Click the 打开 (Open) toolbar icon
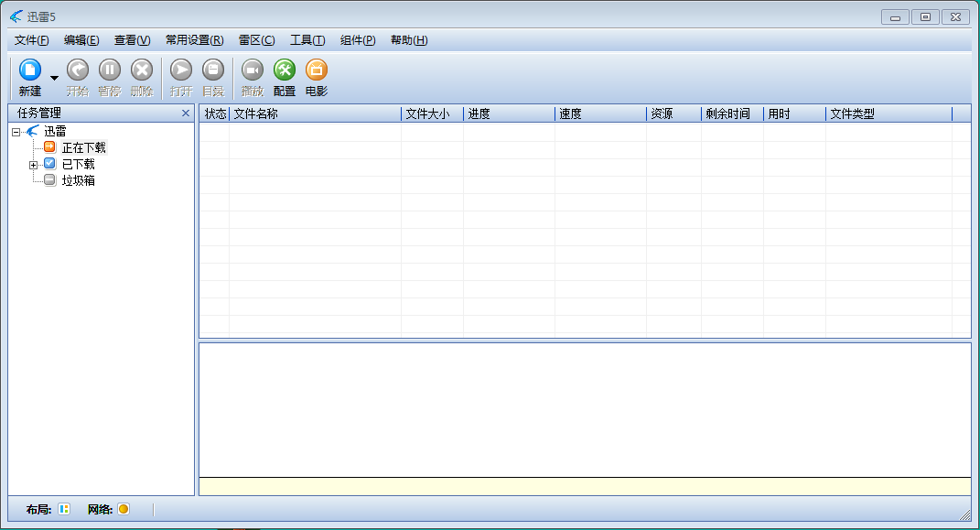This screenshot has height=530, width=980. click(181, 70)
